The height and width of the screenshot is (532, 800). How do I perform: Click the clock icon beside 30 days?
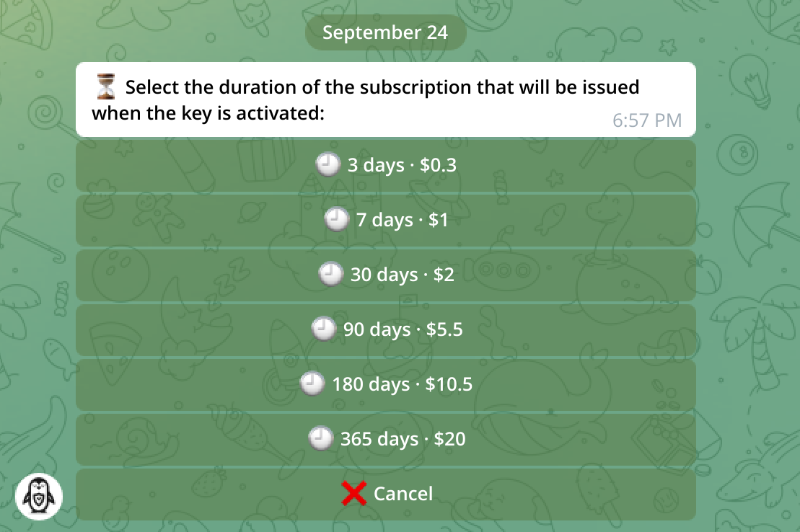coord(331,274)
